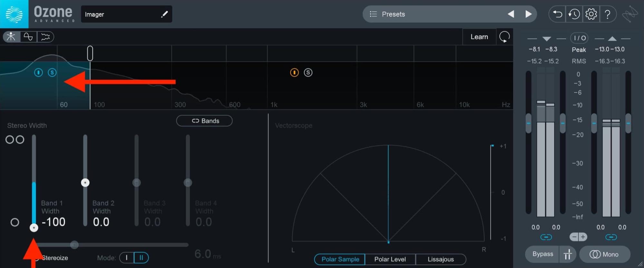The width and height of the screenshot is (644, 268).
Task: Click the Vectorscope label
Action: (x=293, y=125)
